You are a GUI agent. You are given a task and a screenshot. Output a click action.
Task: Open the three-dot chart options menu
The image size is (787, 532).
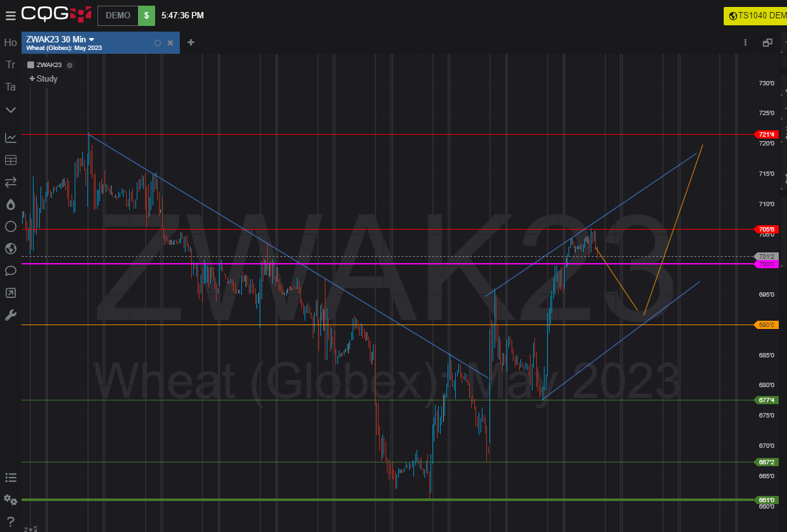(x=746, y=42)
